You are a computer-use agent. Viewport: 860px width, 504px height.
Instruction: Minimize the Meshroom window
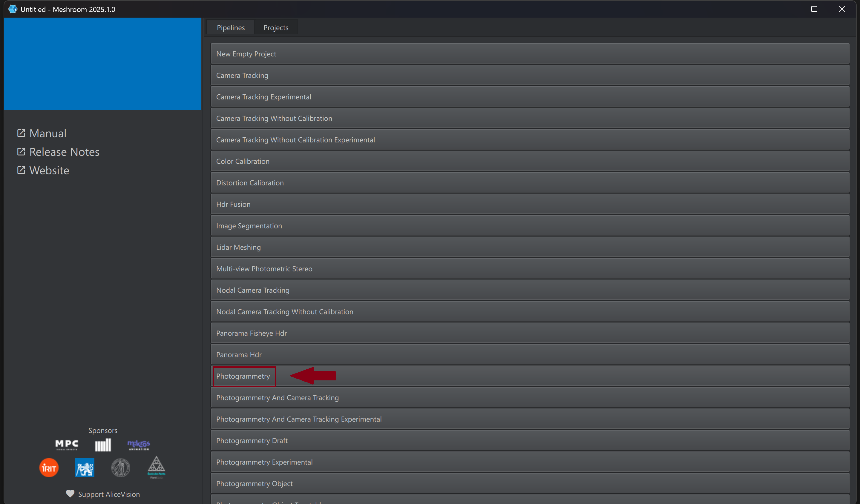[x=787, y=9]
